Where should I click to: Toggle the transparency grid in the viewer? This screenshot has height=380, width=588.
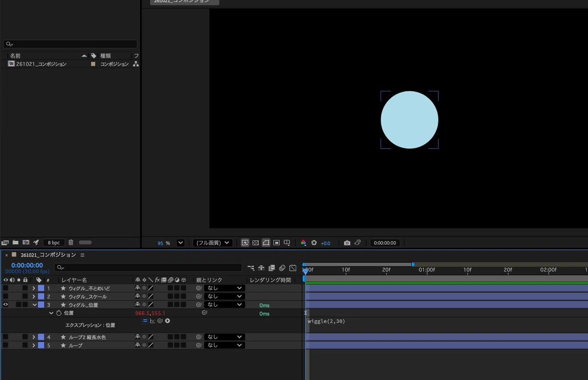click(255, 243)
